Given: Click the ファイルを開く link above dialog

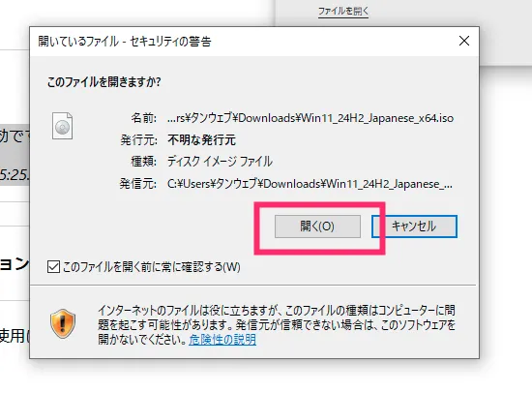Looking at the screenshot, I should (343, 12).
